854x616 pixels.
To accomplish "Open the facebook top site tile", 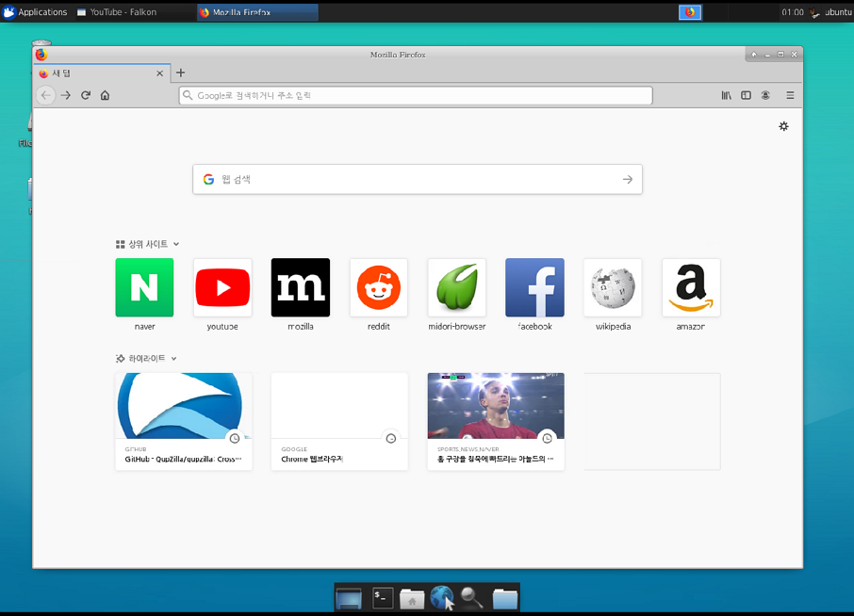I will pyautogui.click(x=534, y=287).
